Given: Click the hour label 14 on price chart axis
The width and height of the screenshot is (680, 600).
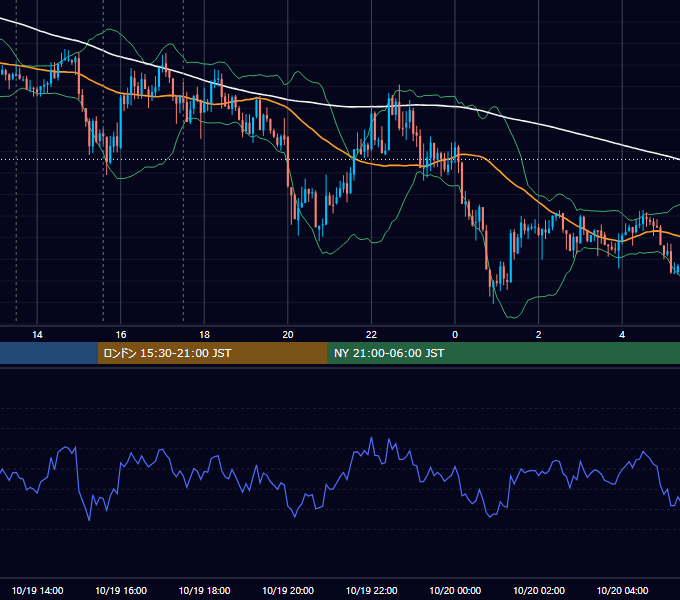Looking at the screenshot, I should (x=37, y=334).
